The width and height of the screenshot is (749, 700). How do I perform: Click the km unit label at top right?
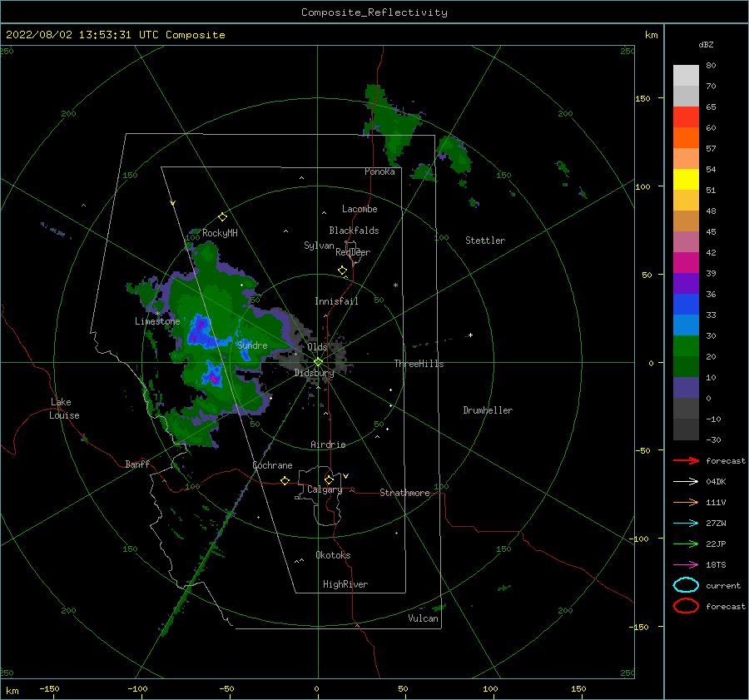point(651,35)
